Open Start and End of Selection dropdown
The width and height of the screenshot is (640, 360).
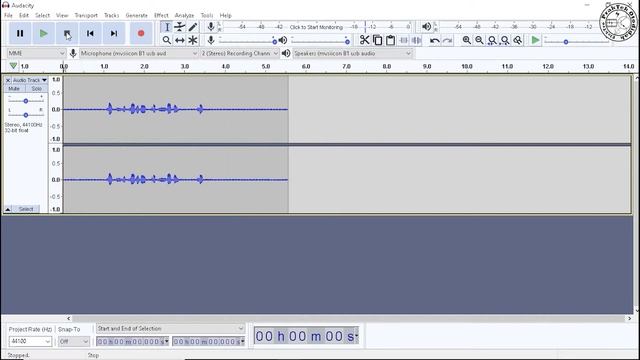point(170,329)
